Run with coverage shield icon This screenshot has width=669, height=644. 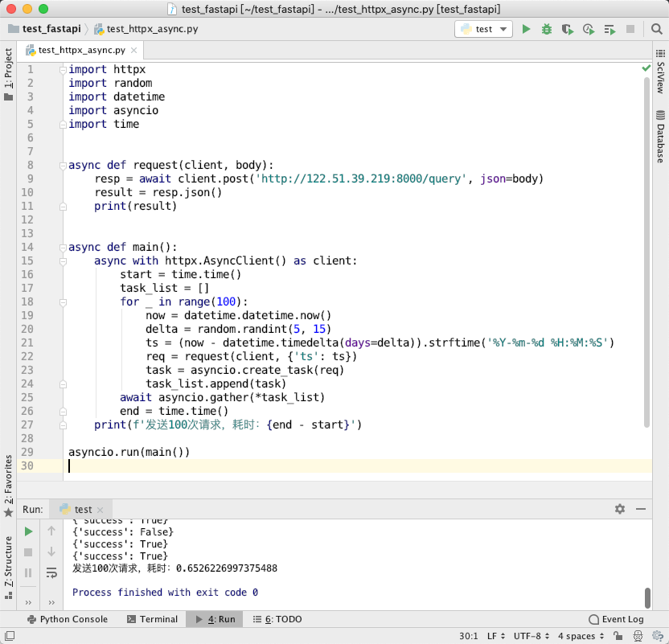tap(567, 29)
